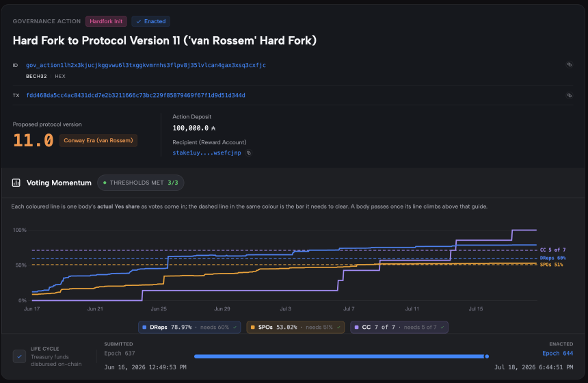Viewport: 588px width, 383px height.
Task: Click the Proposed protocol version label
Action: pyautogui.click(x=47, y=124)
